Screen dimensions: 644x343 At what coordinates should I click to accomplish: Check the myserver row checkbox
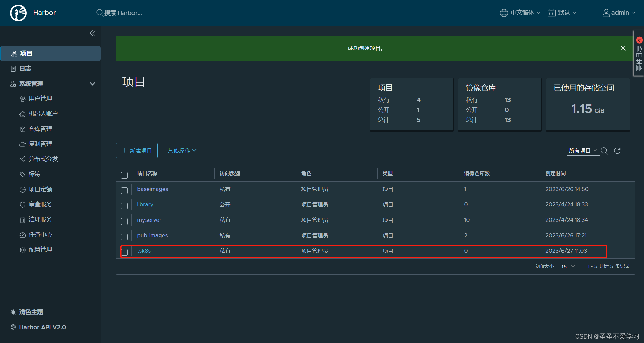(124, 222)
